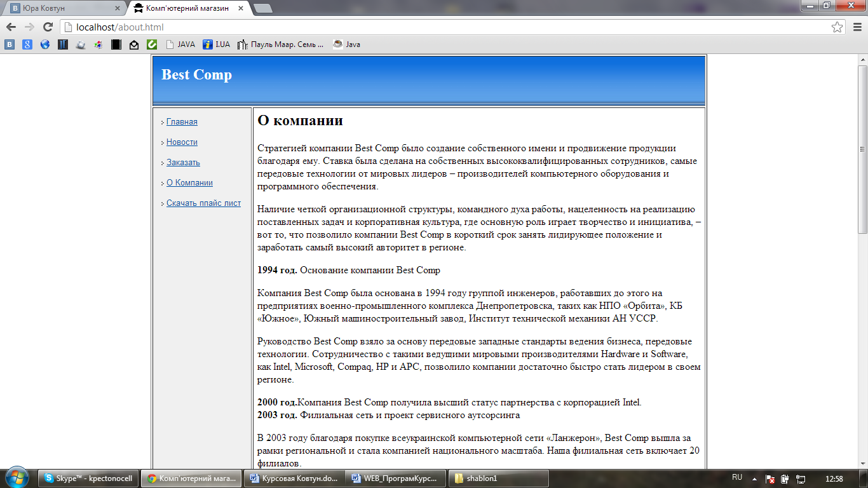Open shablon1 folder in taskbar
The width and height of the screenshot is (868, 488).
click(x=499, y=478)
